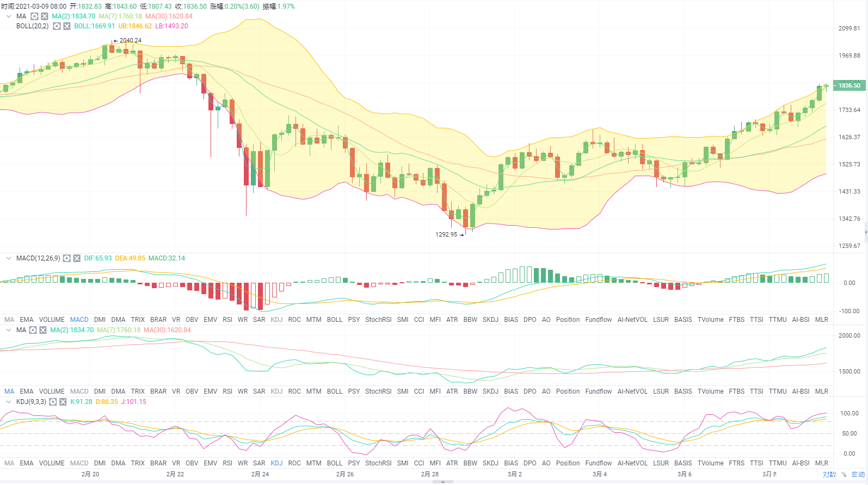
Task: Select StochRSI tab in the MACD panel's tab row
Action: [378, 320]
